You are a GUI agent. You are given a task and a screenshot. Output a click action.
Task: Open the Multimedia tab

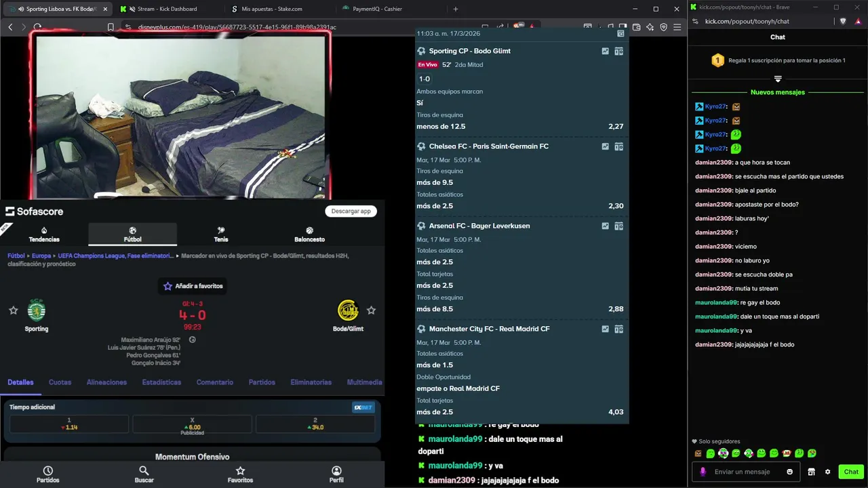click(365, 382)
